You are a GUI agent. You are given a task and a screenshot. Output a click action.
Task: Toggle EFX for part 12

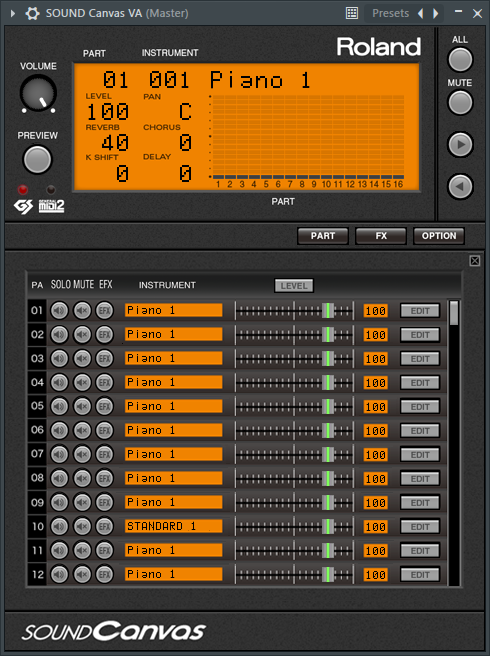pyautogui.click(x=104, y=574)
